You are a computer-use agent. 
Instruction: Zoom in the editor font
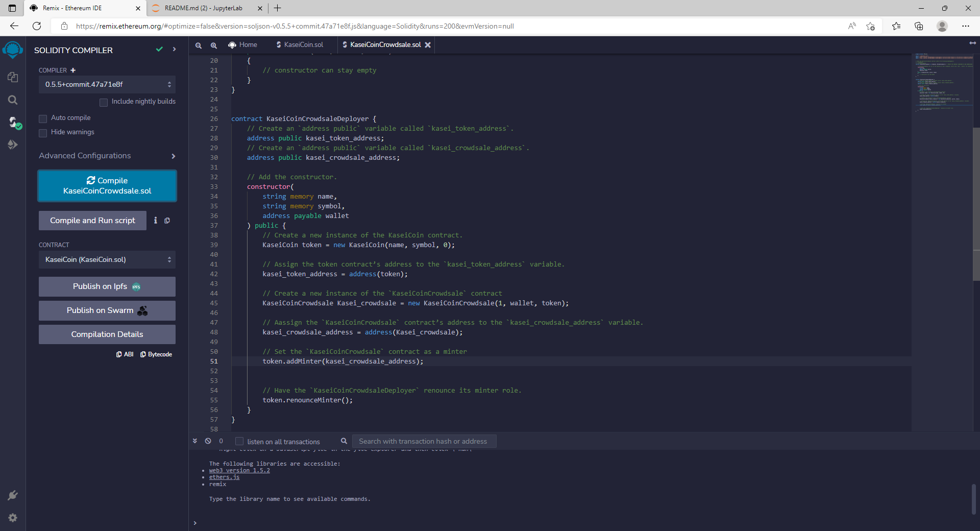coord(214,45)
